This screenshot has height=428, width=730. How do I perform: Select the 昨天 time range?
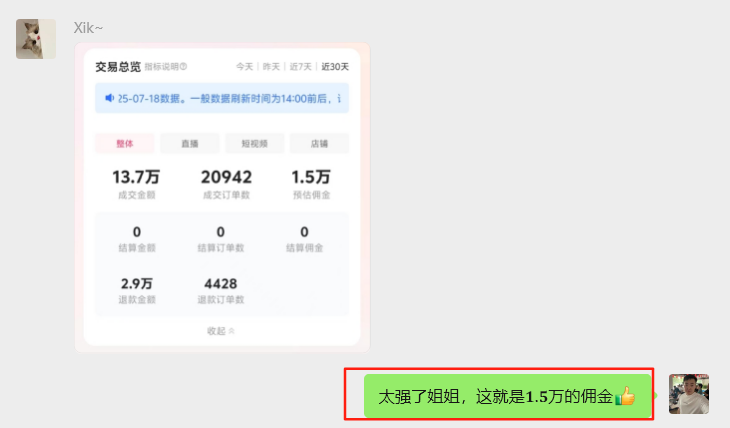271,67
